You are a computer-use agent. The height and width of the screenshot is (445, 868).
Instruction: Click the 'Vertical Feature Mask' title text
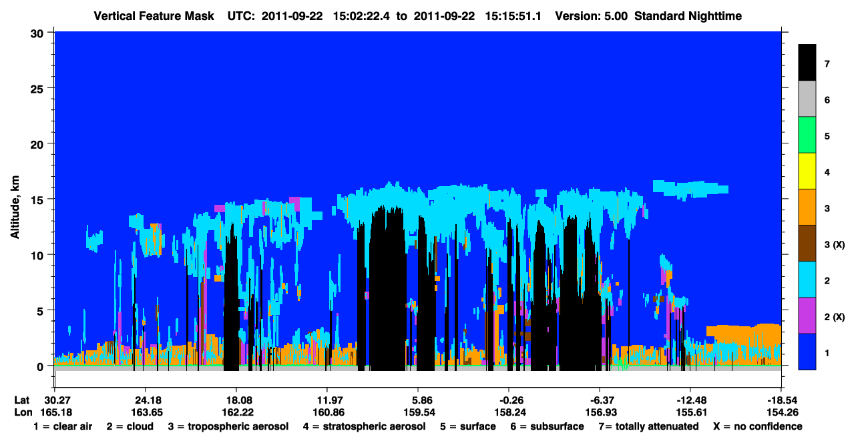click(x=154, y=15)
